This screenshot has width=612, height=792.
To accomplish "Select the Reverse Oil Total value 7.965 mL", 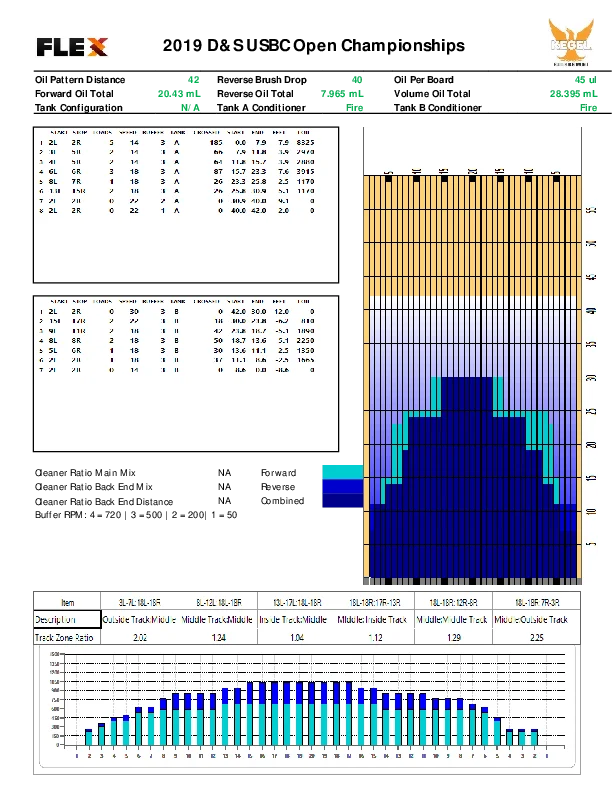I will [342, 93].
